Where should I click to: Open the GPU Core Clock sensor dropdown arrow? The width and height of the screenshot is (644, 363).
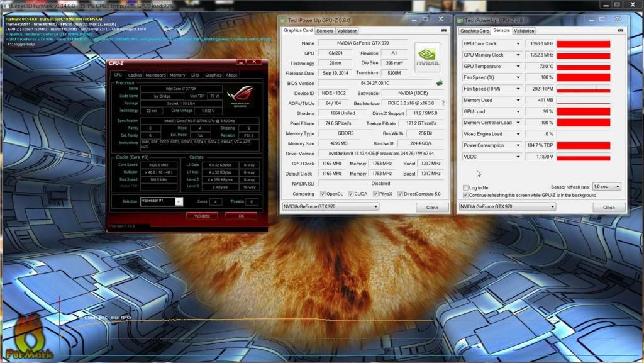518,43
